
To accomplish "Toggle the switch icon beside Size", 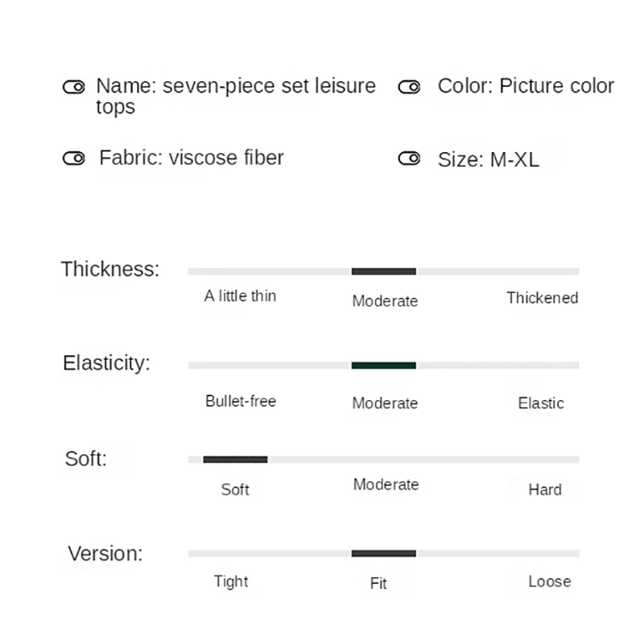I will click(x=410, y=159).
